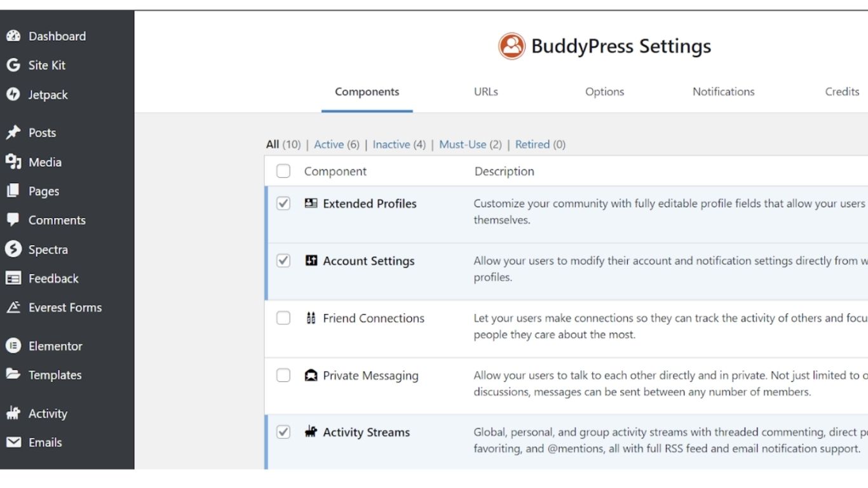Show Must-Use components filter
Viewport: 868px width, 488px height.
pos(462,144)
